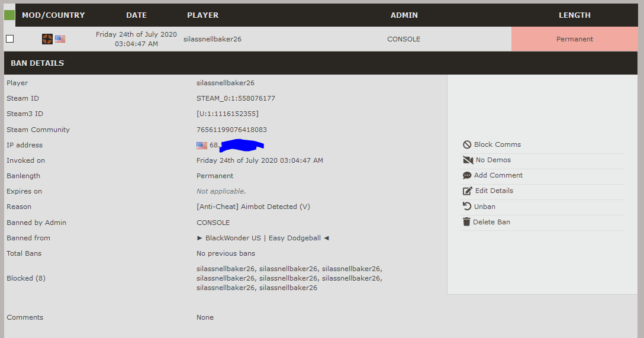This screenshot has height=338, width=644.
Task: Collapse the BAN DETAILS header bar
Action: pyautogui.click(x=321, y=63)
